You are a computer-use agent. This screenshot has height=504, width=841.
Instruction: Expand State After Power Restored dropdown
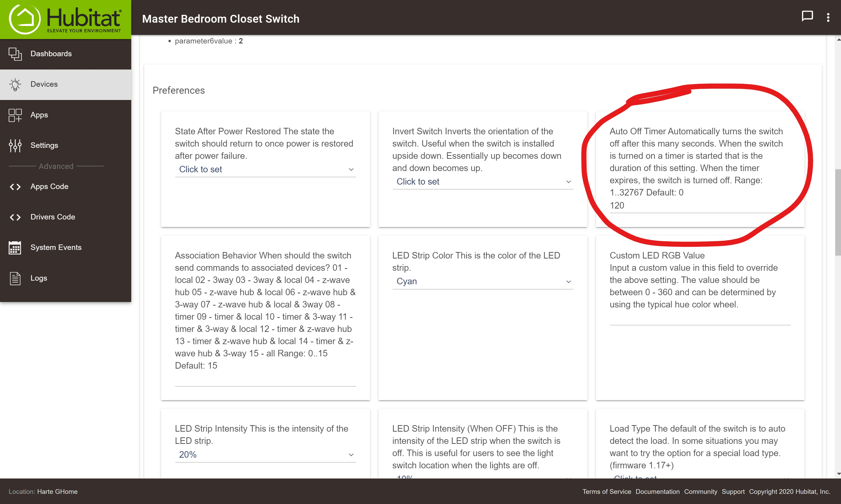(265, 169)
